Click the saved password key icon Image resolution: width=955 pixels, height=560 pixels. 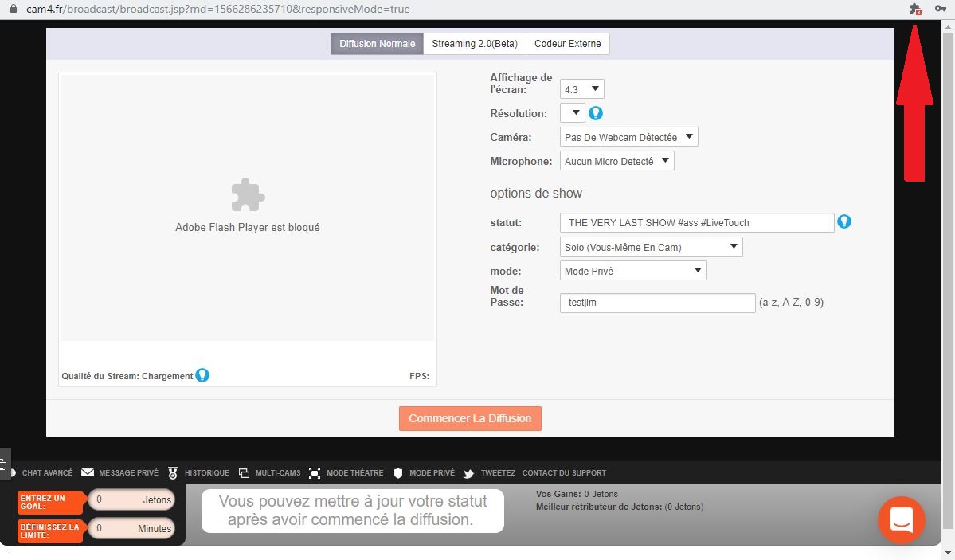tap(939, 9)
